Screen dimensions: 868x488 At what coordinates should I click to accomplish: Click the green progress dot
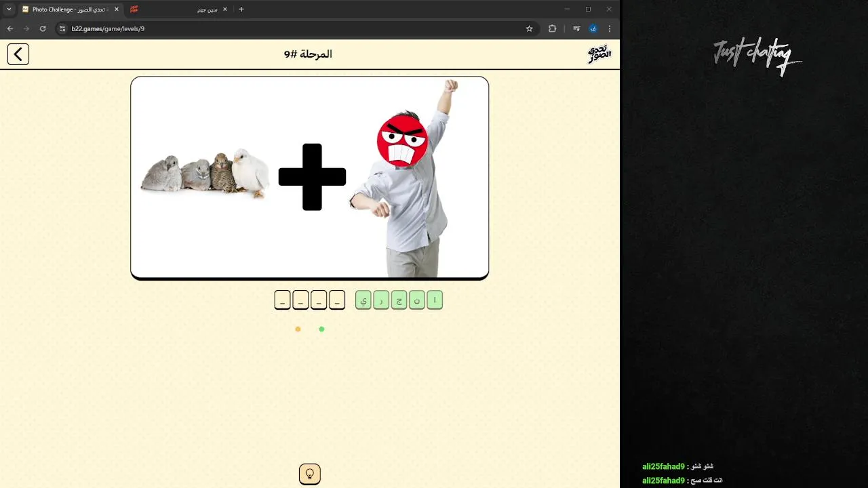click(321, 329)
